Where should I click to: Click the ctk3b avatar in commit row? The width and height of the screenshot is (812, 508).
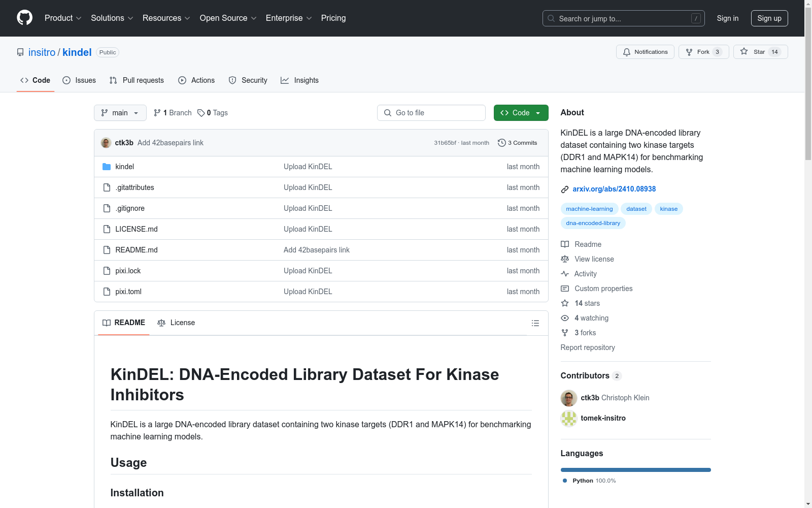point(106,143)
